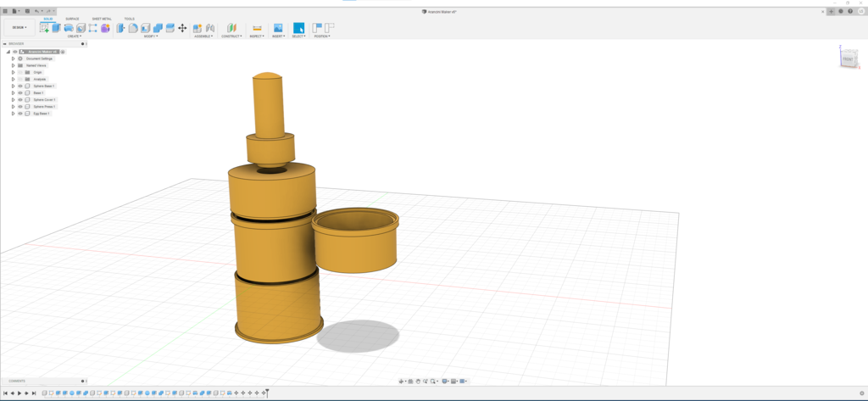The height and width of the screenshot is (401, 868).
Task: Select the Revolve tool
Action: (x=69, y=28)
